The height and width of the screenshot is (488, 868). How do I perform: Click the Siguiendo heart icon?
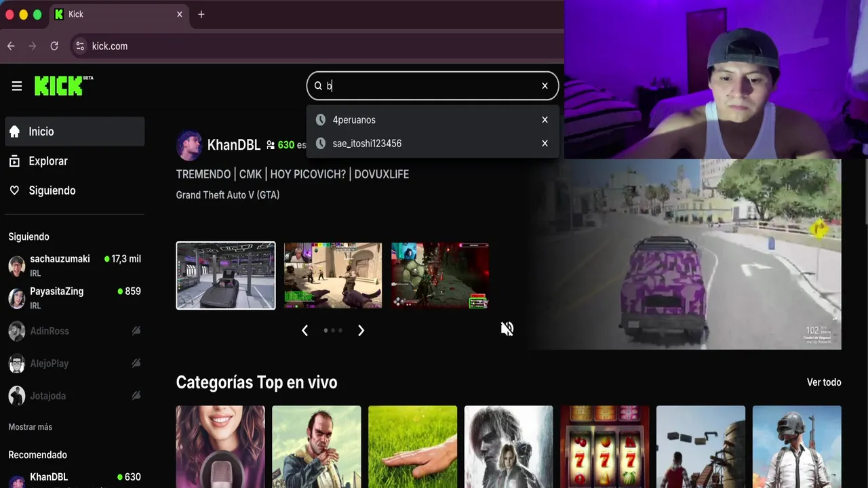point(15,190)
